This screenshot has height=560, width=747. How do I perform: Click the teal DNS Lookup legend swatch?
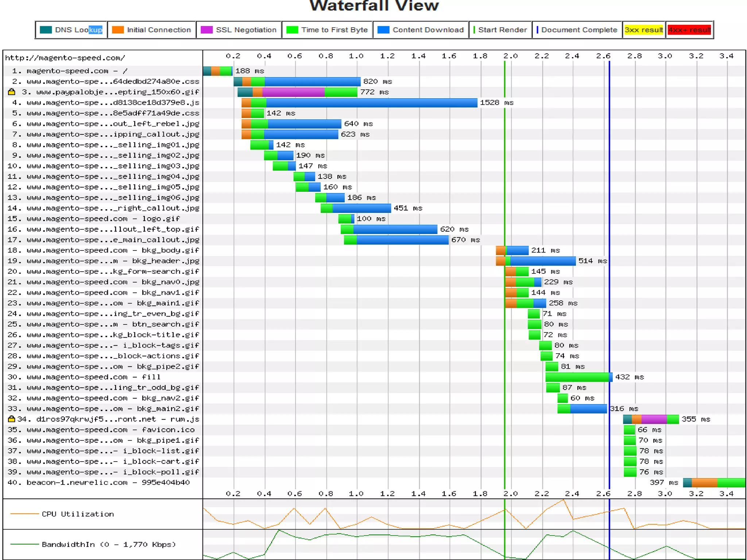[x=46, y=30]
